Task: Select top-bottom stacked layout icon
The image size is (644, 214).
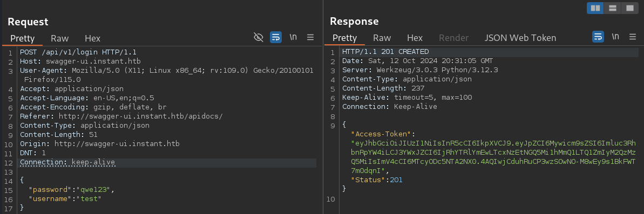Action: click(x=612, y=8)
